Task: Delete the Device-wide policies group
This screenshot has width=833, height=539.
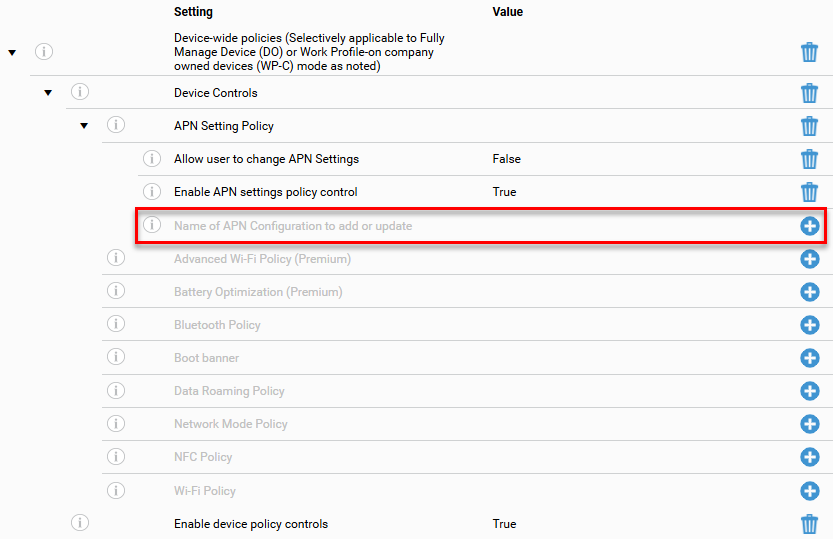Action: [x=809, y=52]
